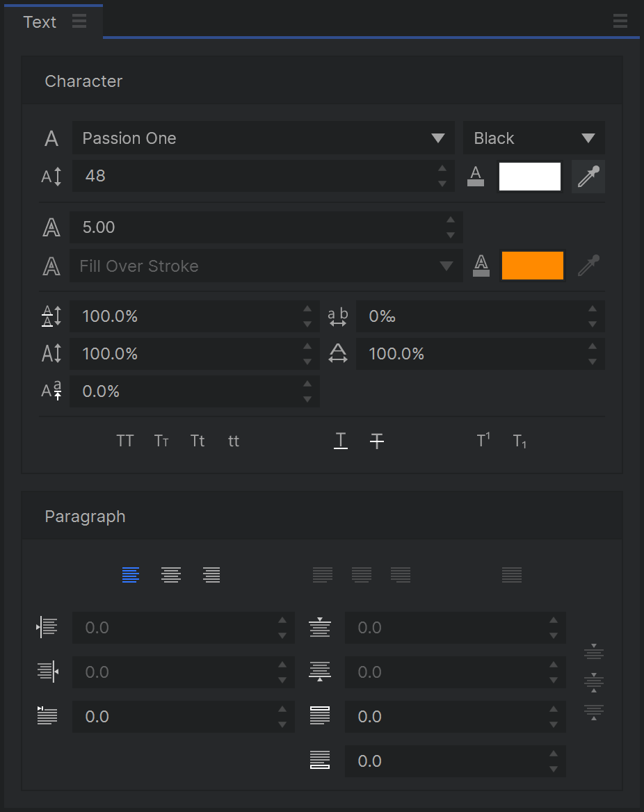Image resolution: width=644 pixels, height=812 pixels.
Task: Enable superscript text style
Action: click(483, 441)
